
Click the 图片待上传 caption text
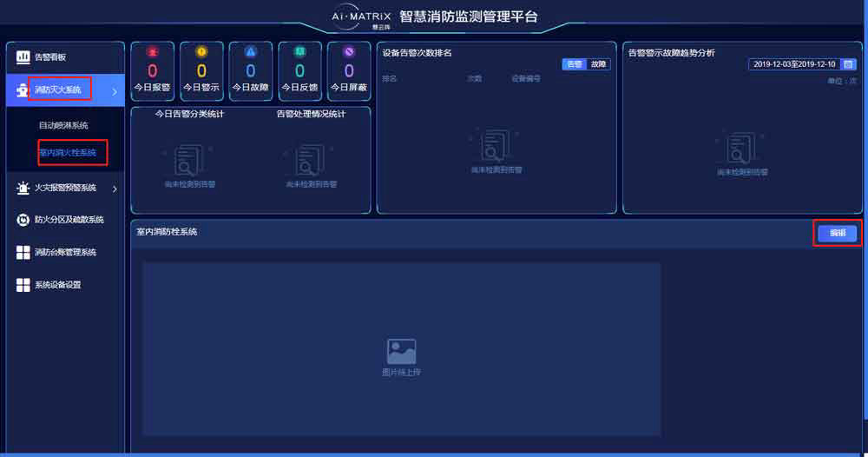point(401,373)
